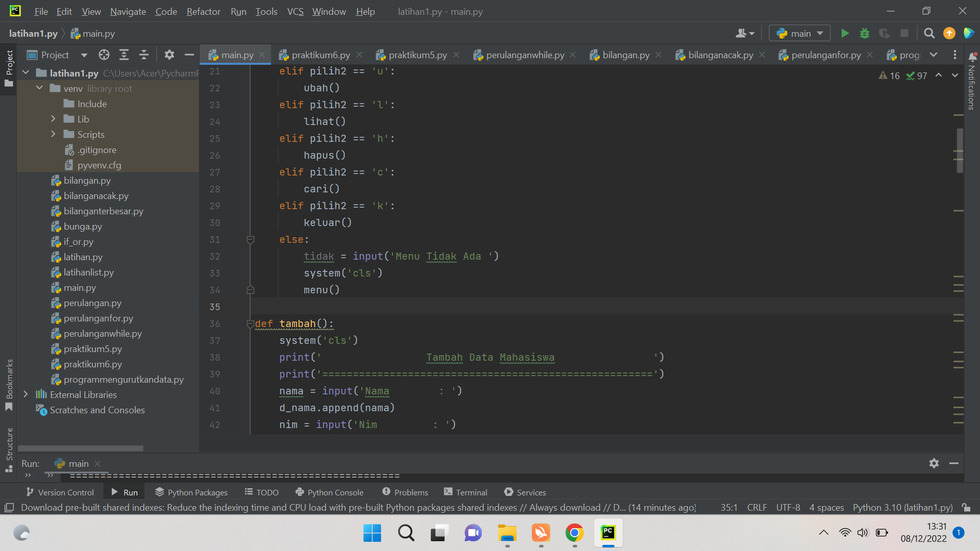
Task: Open the Refactor menu
Action: (x=203, y=11)
